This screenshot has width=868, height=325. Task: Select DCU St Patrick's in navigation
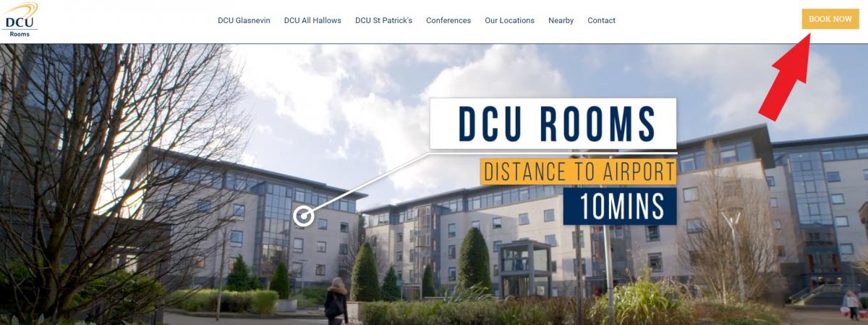[x=383, y=20]
